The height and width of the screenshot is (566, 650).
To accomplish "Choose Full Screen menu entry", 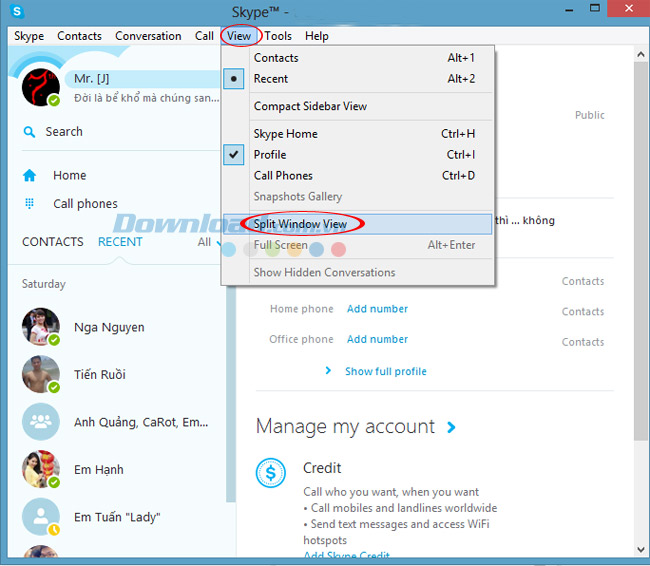I will click(358, 245).
